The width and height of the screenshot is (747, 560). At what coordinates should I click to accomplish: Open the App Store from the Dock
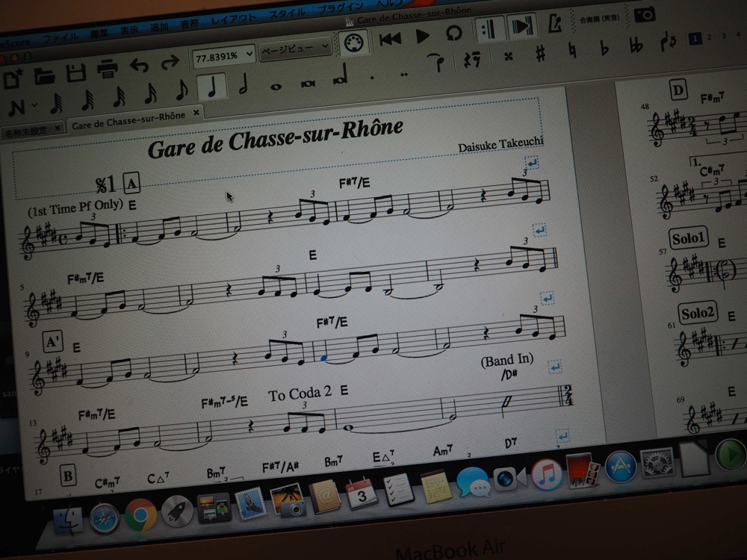(620, 467)
